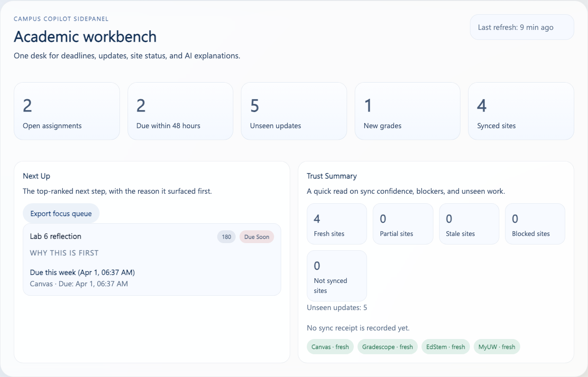Click the New grades counter
This screenshot has width=588, height=377.
click(407, 111)
